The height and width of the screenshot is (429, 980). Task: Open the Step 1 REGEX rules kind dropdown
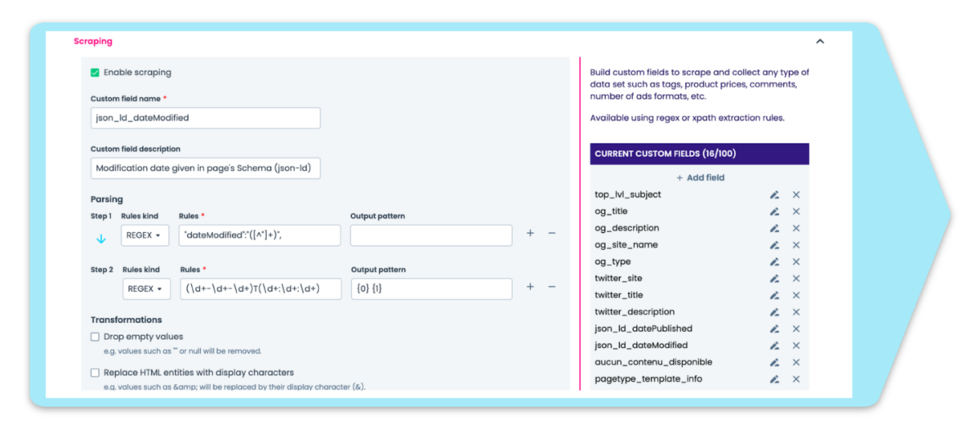click(145, 235)
